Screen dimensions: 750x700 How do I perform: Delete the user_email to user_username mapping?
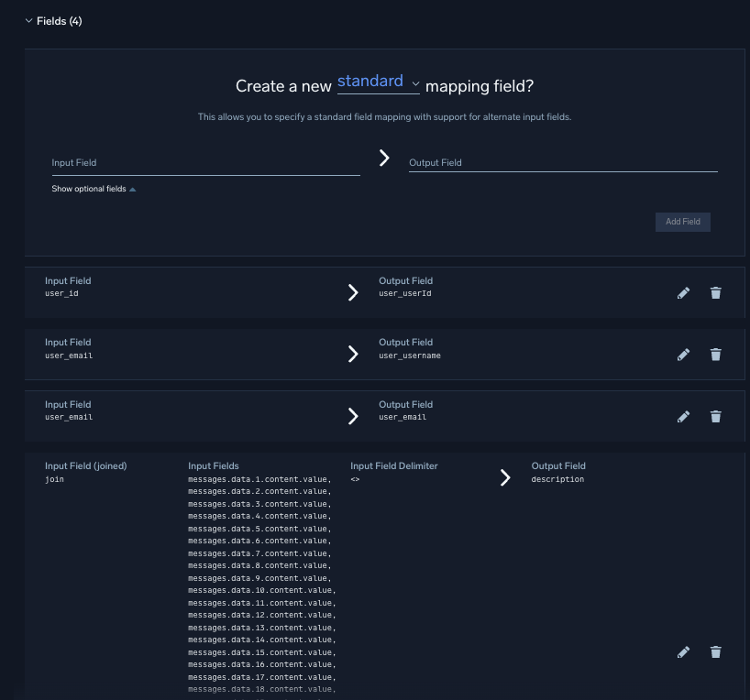[716, 355]
